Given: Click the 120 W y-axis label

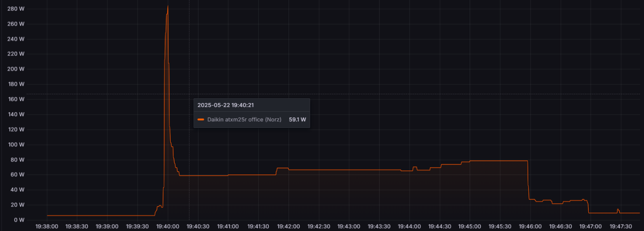Looking at the screenshot, I should 16,130.
